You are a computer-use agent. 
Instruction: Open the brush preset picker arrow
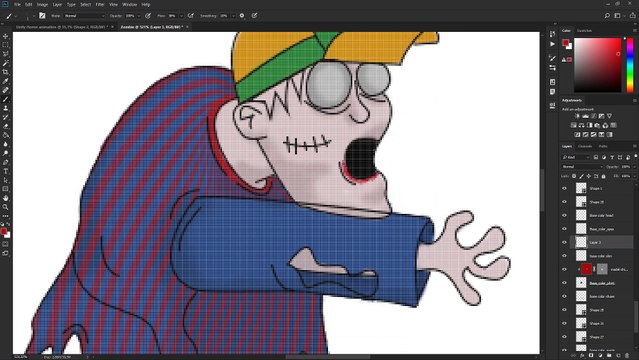(33, 15)
